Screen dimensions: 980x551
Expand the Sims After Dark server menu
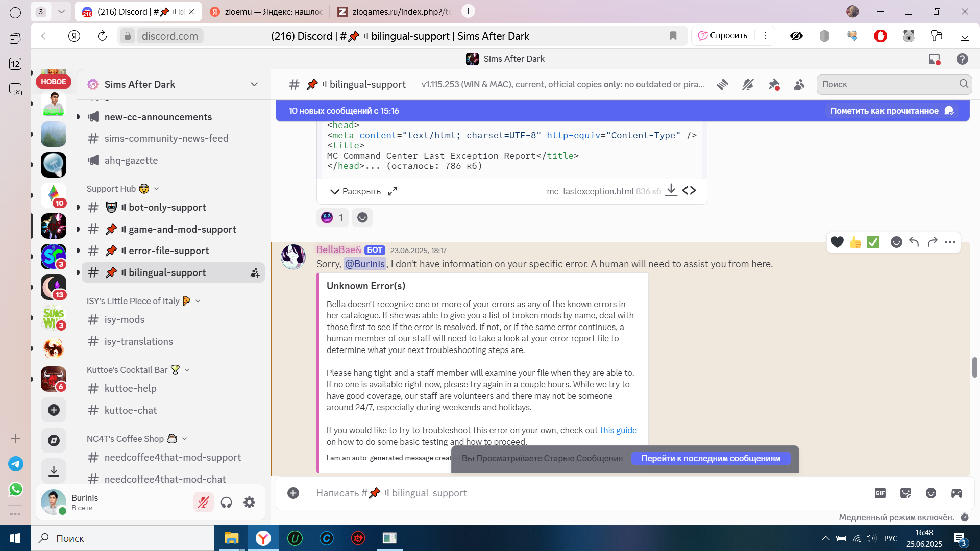pyautogui.click(x=254, y=85)
